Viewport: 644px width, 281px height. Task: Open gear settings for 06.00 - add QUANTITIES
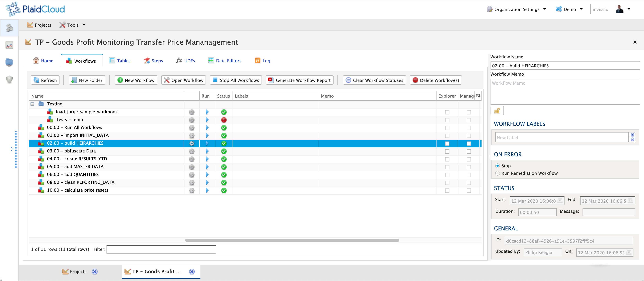pos(192,175)
